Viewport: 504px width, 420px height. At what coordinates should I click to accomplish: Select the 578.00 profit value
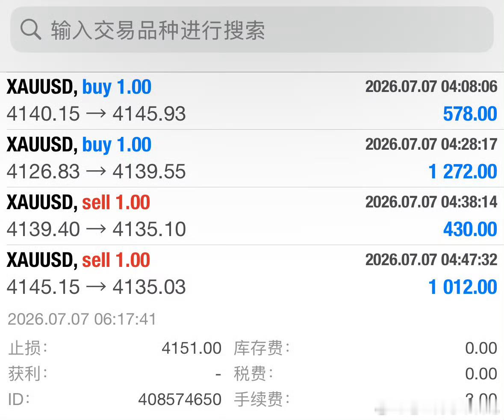(470, 114)
